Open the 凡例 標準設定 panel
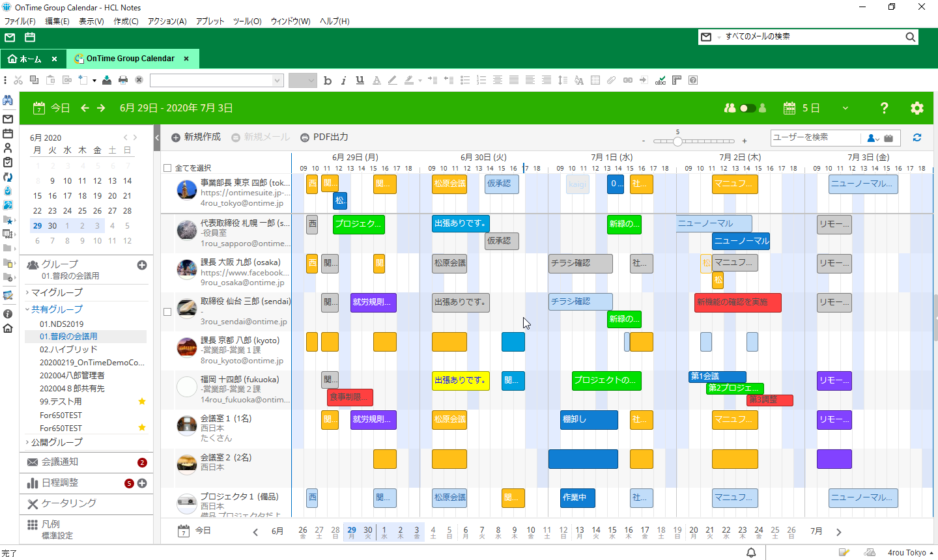This screenshot has height=560, width=938. coord(86,529)
